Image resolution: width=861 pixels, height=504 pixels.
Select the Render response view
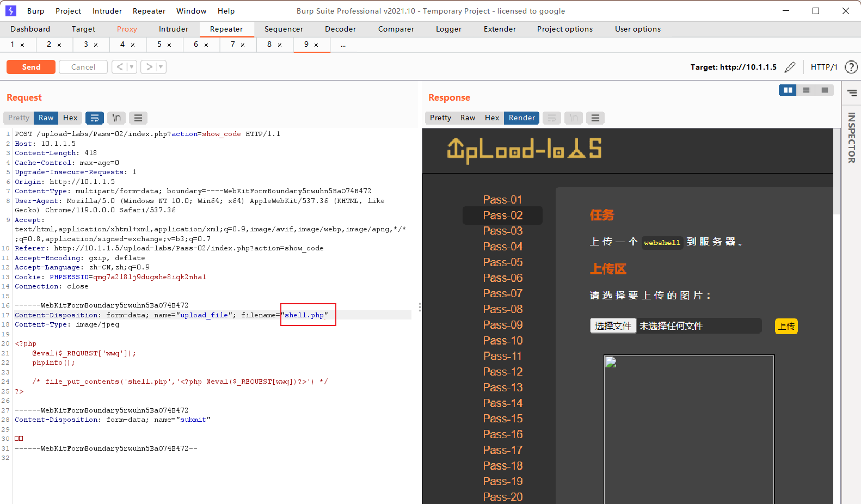pyautogui.click(x=522, y=118)
